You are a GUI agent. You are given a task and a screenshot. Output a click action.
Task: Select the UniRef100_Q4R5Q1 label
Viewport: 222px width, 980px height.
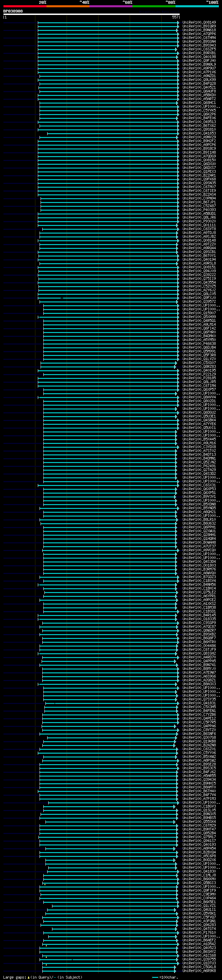click(x=199, y=321)
